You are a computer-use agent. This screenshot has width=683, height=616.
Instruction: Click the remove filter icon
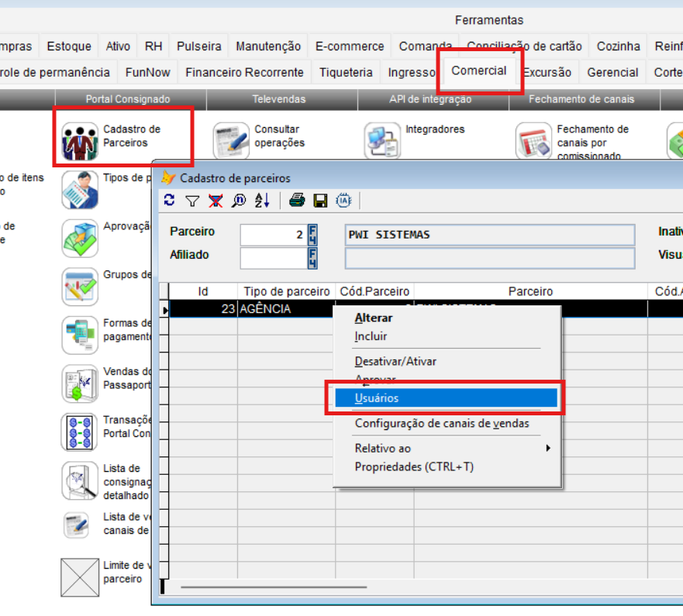(216, 201)
